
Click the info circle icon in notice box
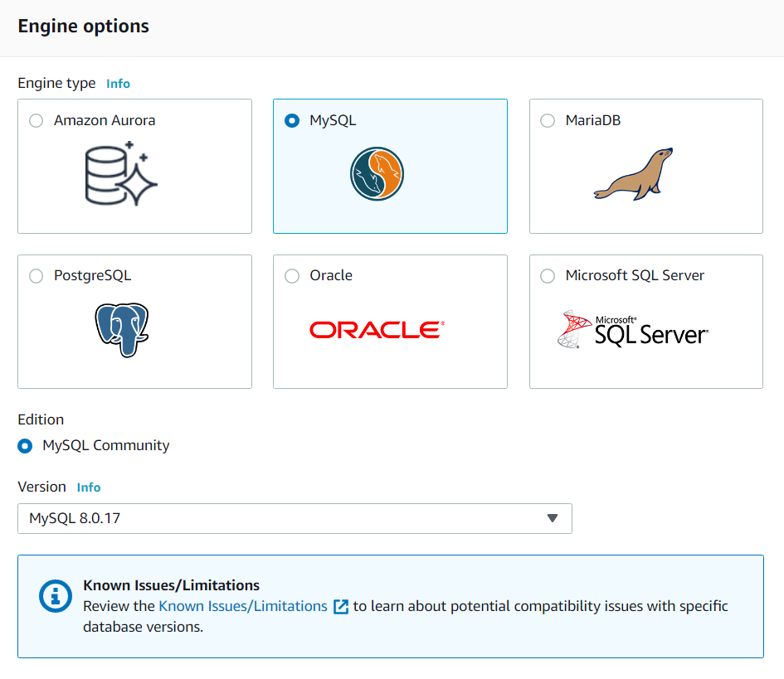[56, 596]
